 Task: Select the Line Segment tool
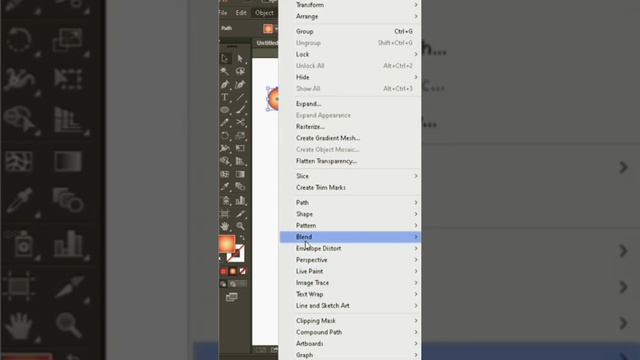click(x=240, y=97)
